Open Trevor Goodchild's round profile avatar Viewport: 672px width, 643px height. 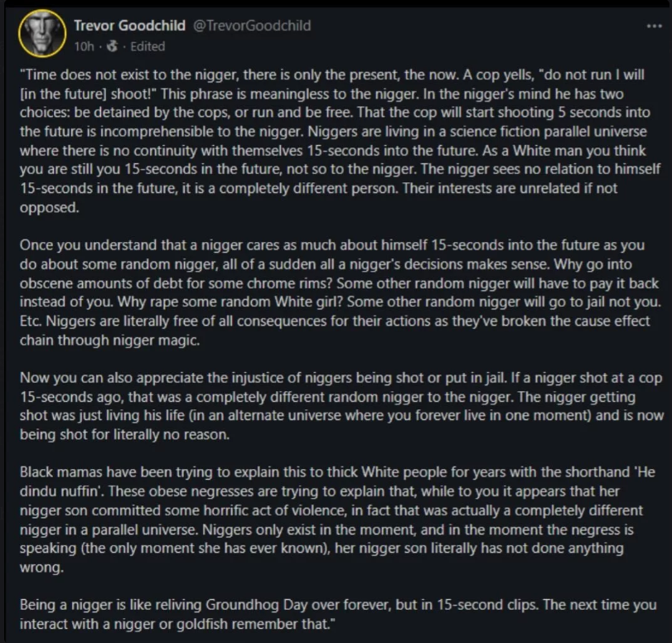point(42,33)
